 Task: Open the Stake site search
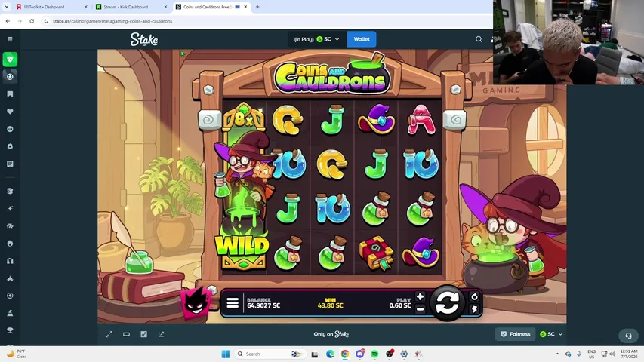coord(479,39)
